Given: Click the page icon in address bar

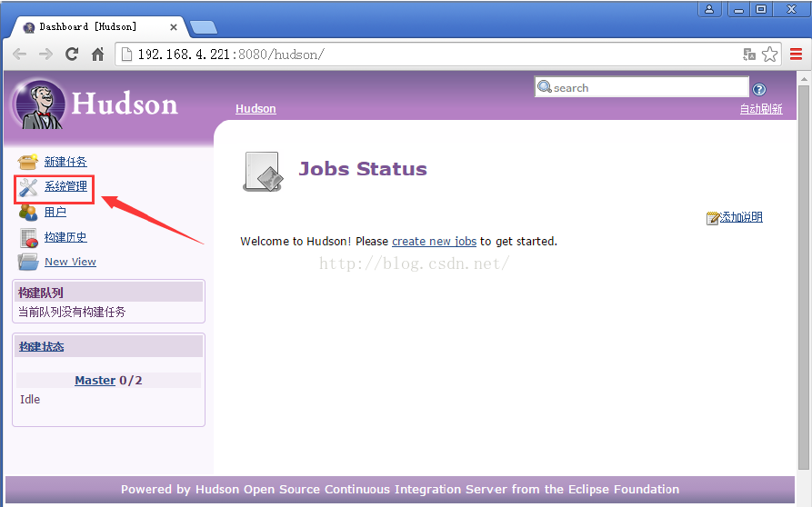Looking at the screenshot, I should click(x=125, y=55).
